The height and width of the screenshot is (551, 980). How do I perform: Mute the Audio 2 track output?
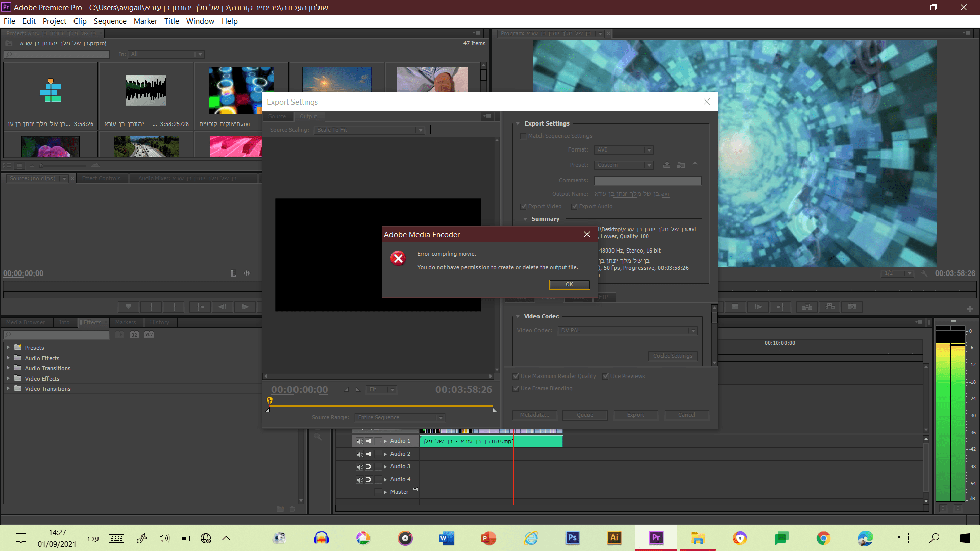coord(360,454)
